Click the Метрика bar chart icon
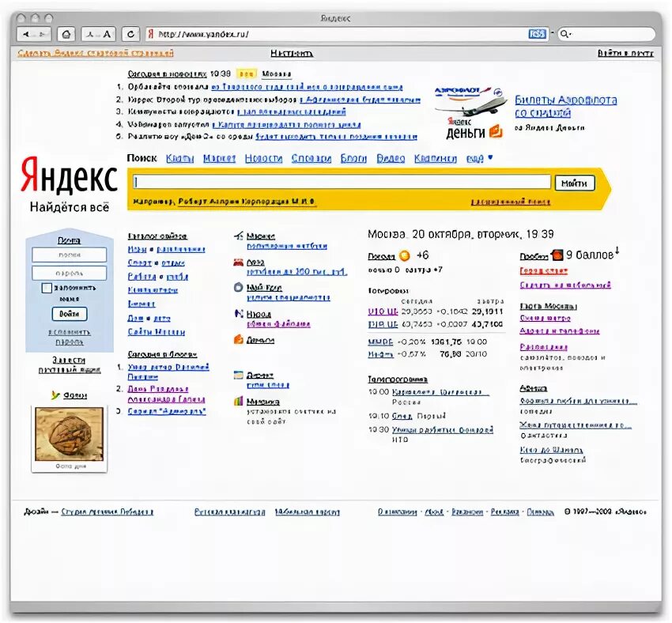This screenshot has height=623, width=672. (x=238, y=401)
